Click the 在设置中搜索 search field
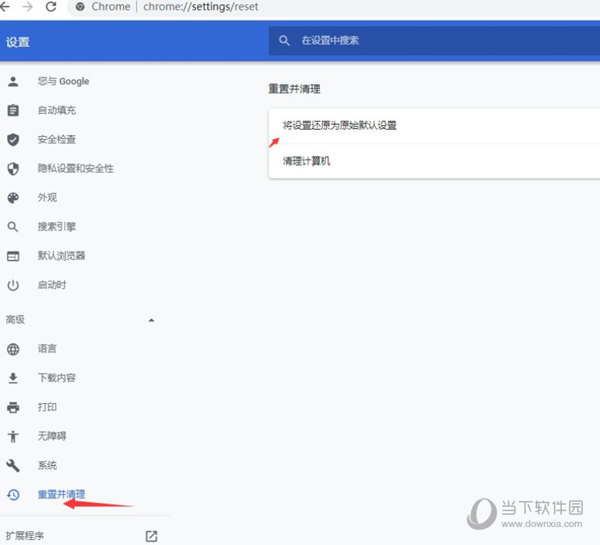Viewport: 600px width, 545px height. (430, 41)
